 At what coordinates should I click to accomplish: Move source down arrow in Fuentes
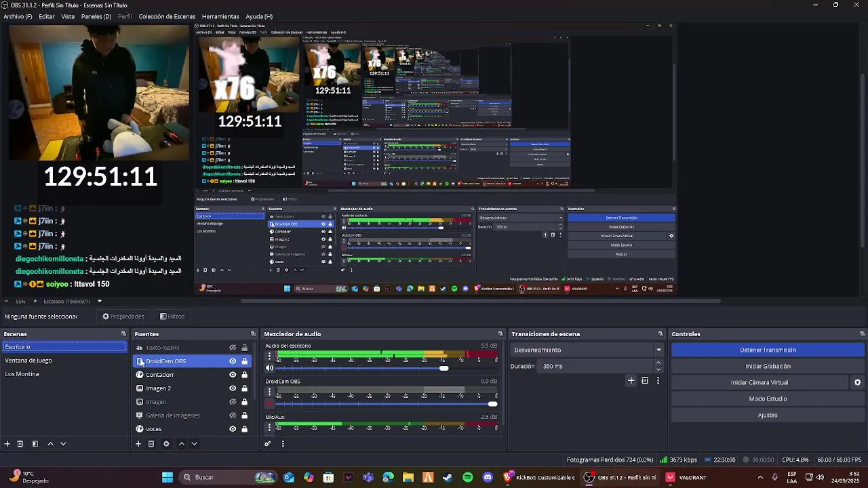(x=194, y=444)
